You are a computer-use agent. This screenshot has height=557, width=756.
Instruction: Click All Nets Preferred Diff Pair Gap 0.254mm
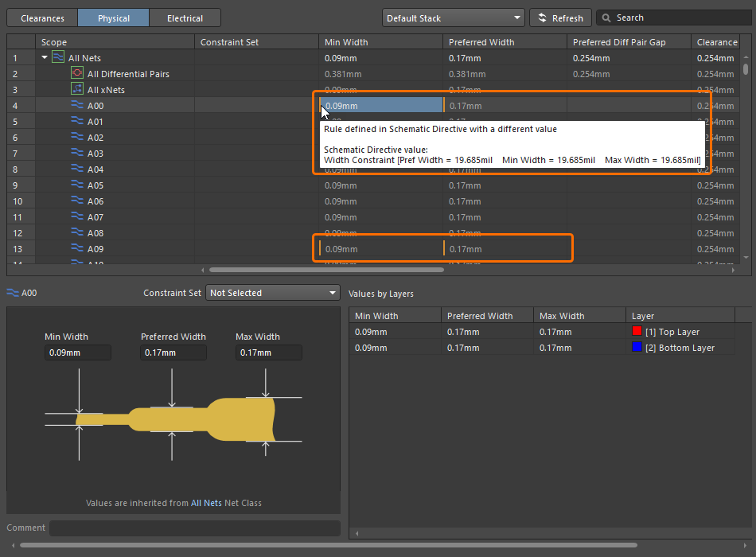pos(629,58)
